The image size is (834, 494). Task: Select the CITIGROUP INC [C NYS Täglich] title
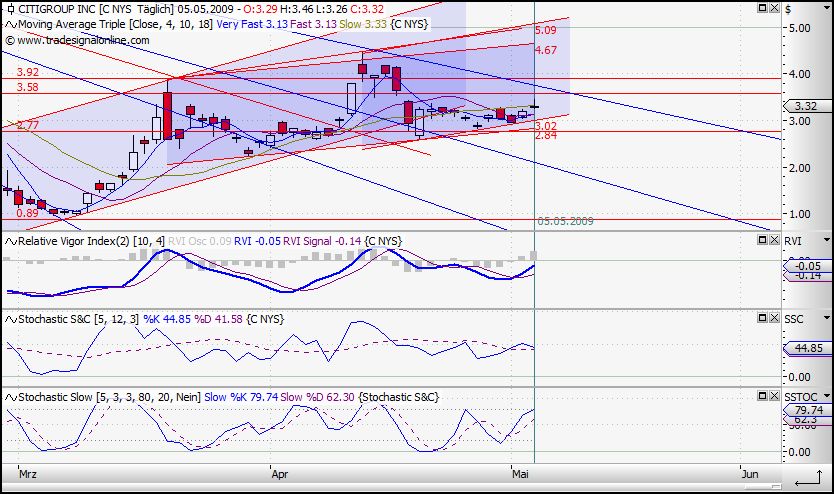(x=96, y=9)
